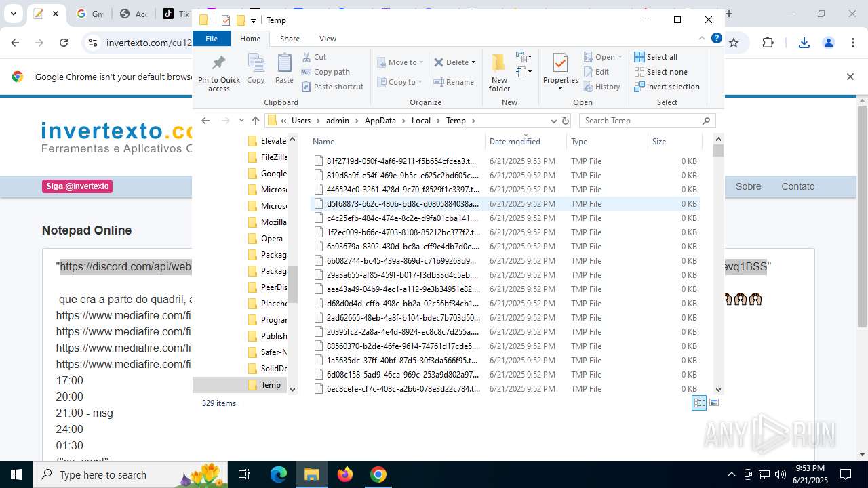The height and width of the screenshot is (488, 868).
Task: Select file 6ec8cefe-cf7c-408c tmp
Action: 505,389
